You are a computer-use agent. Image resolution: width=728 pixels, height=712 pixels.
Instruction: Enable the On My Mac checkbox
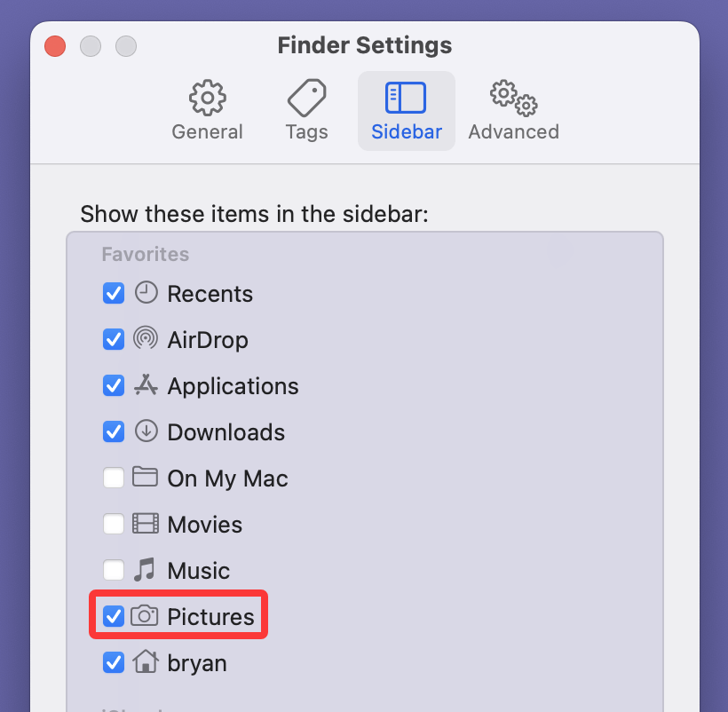(x=113, y=478)
